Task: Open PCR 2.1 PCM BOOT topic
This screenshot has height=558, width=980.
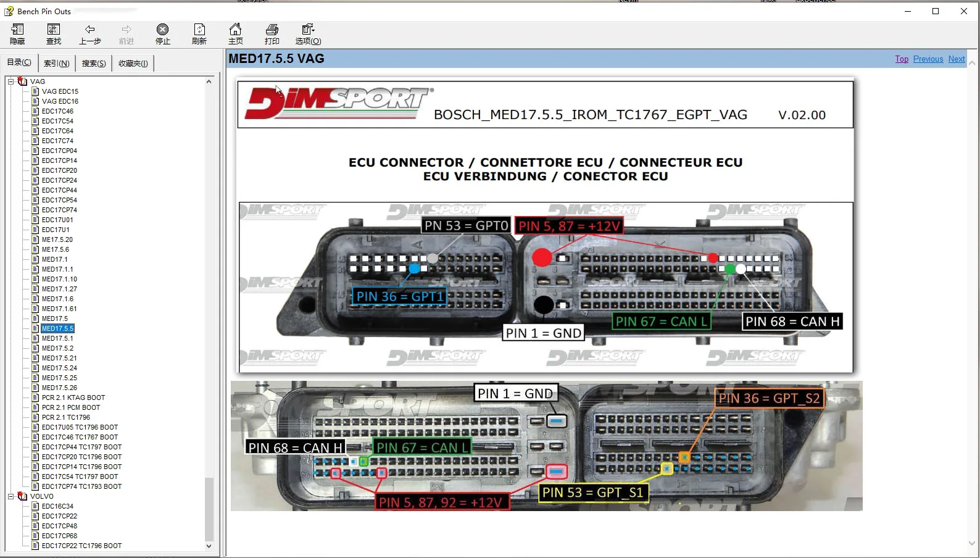Action: (x=71, y=407)
